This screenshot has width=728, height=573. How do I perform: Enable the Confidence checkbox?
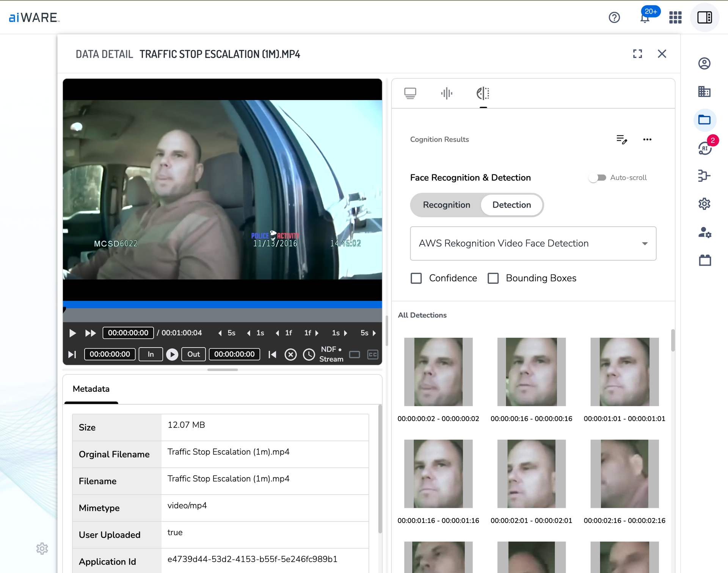click(x=416, y=278)
